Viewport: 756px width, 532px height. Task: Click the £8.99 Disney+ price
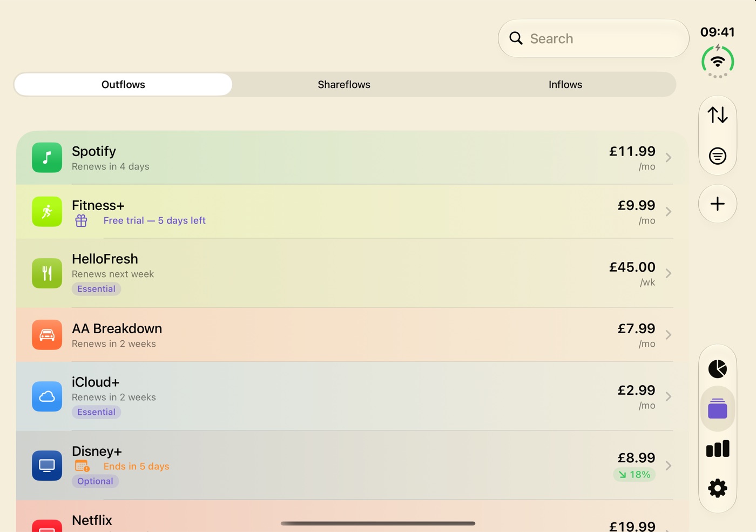pos(636,457)
